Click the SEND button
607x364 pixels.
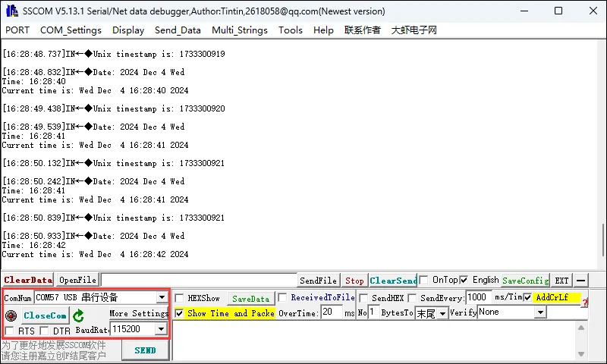[145, 350]
